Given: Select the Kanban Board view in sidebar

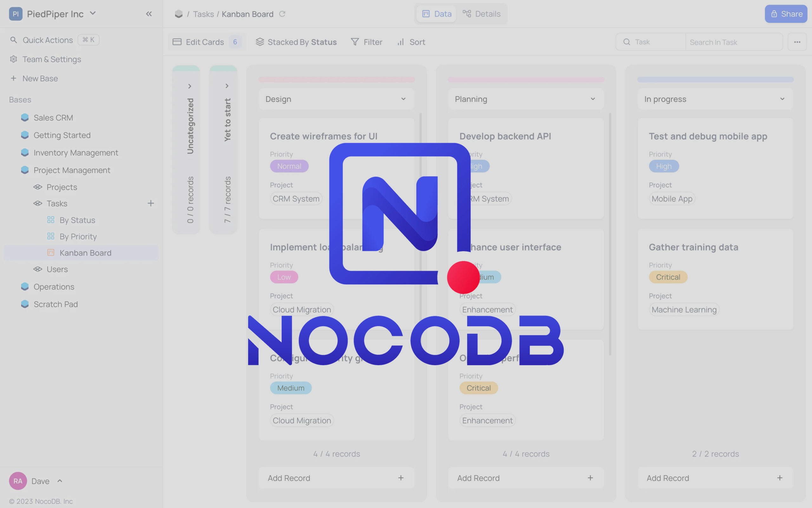Looking at the screenshot, I should [81, 253].
